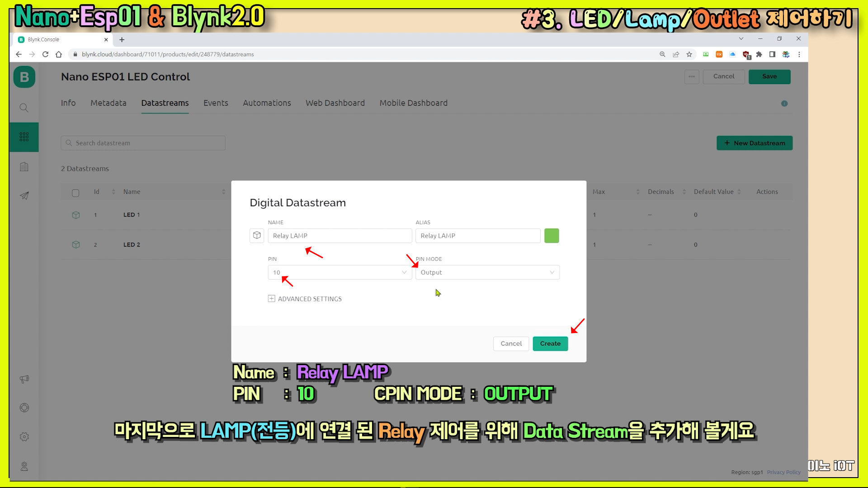The height and width of the screenshot is (488, 868).
Task: Open the organization building icon in the sidebar
Action: [24, 167]
